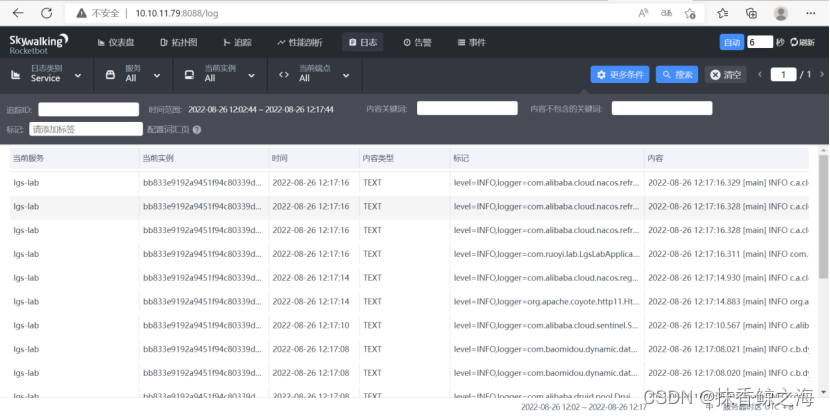
Task: Open the browser favorites list icon
Action: (x=723, y=13)
